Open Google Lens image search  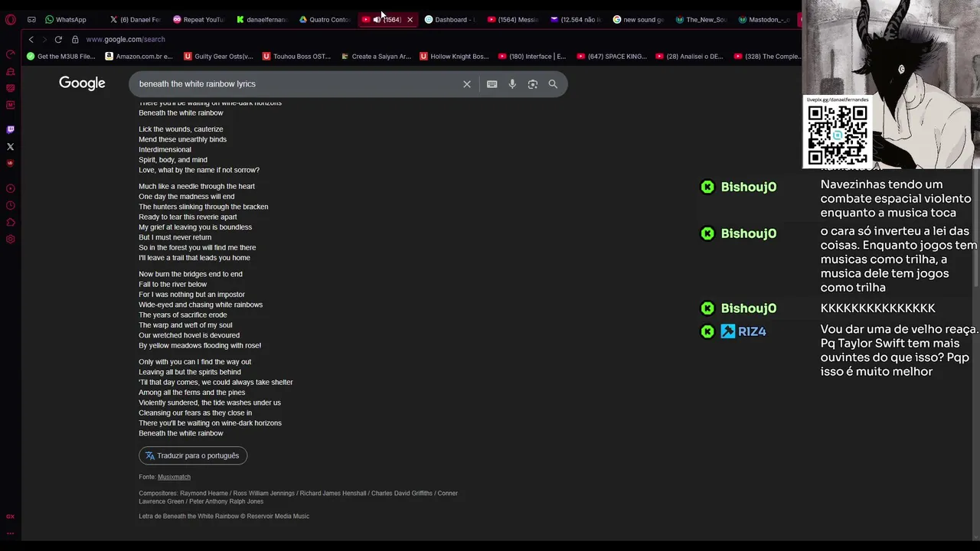(x=533, y=84)
